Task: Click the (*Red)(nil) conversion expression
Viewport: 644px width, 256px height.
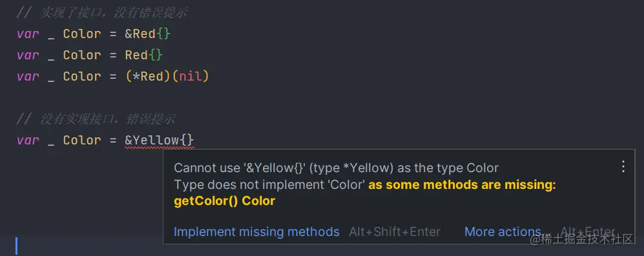Action: tap(167, 77)
